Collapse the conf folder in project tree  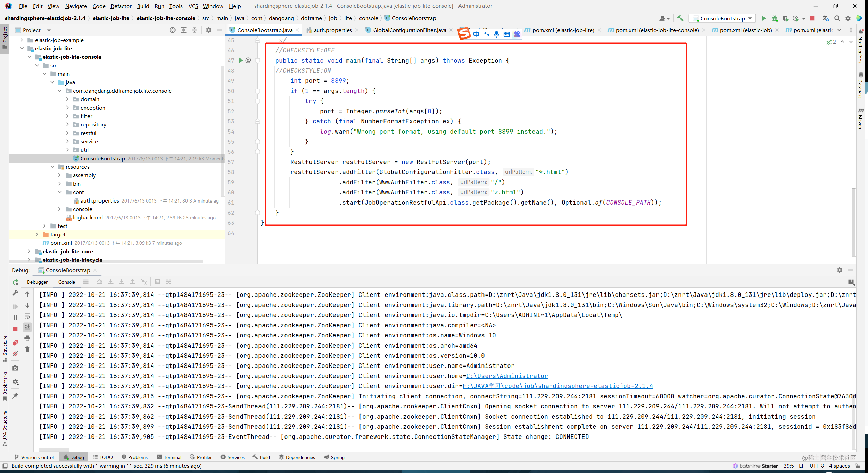(x=60, y=192)
